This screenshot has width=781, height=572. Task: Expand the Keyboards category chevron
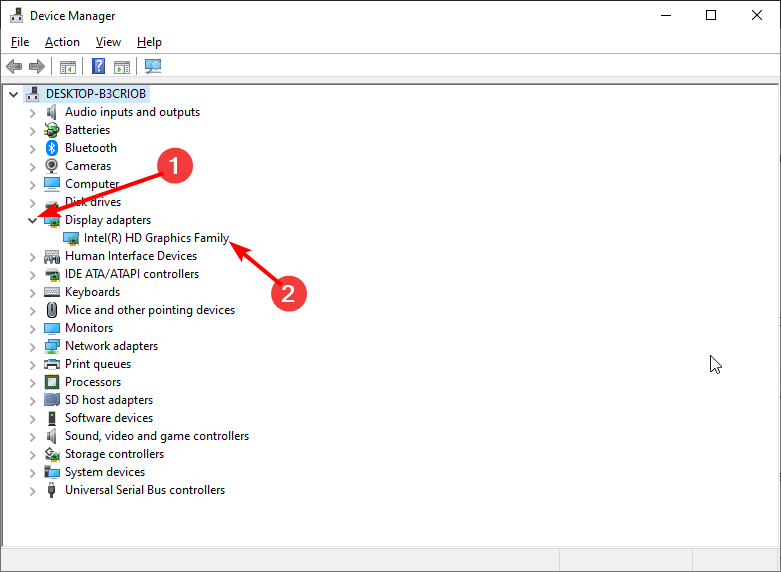(x=32, y=292)
